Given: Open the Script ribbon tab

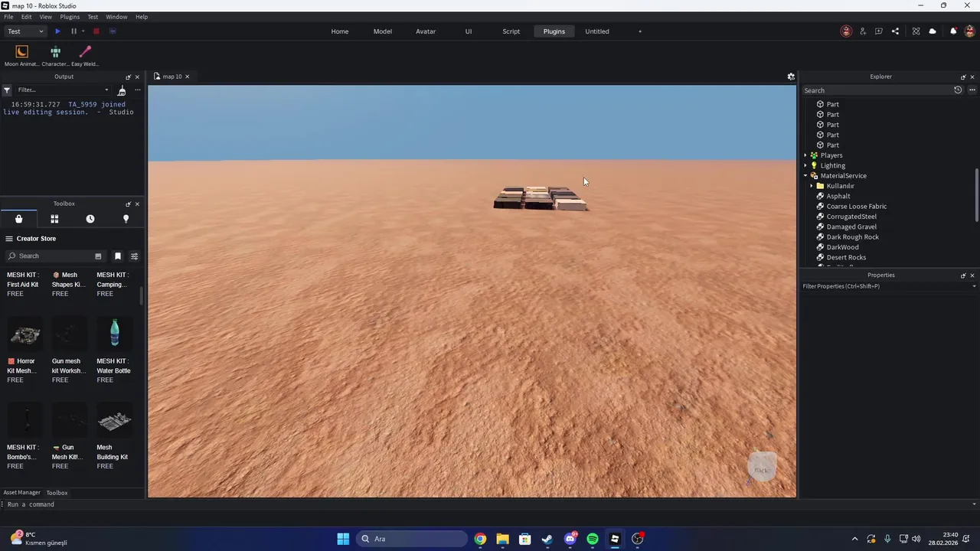Looking at the screenshot, I should [511, 31].
